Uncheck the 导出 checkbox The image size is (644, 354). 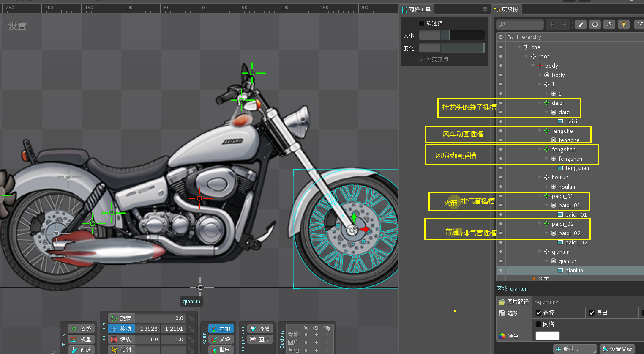[x=592, y=313]
